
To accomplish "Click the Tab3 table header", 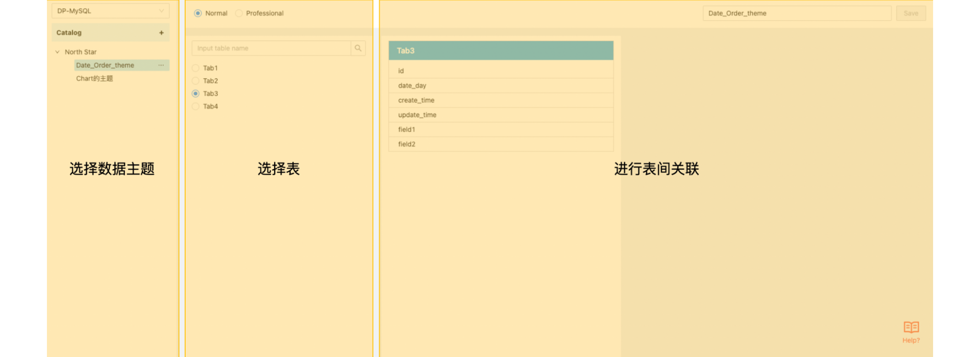I will tap(501, 50).
